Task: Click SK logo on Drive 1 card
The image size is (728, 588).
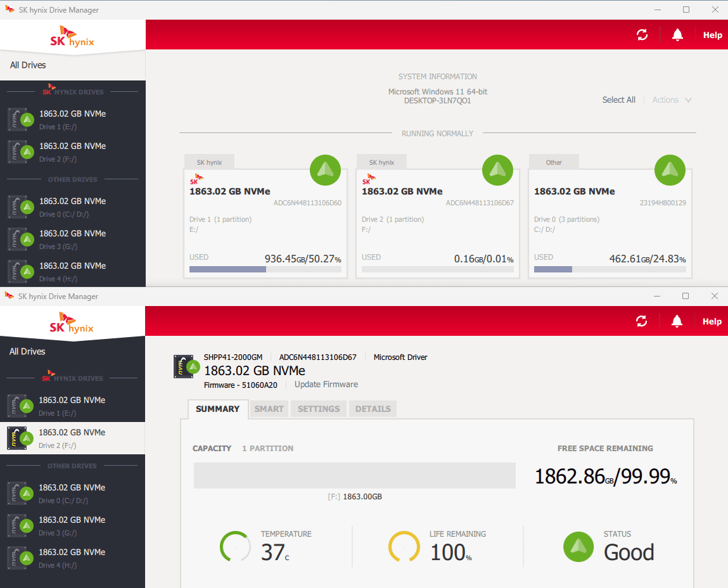Action: tap(197, 179)
